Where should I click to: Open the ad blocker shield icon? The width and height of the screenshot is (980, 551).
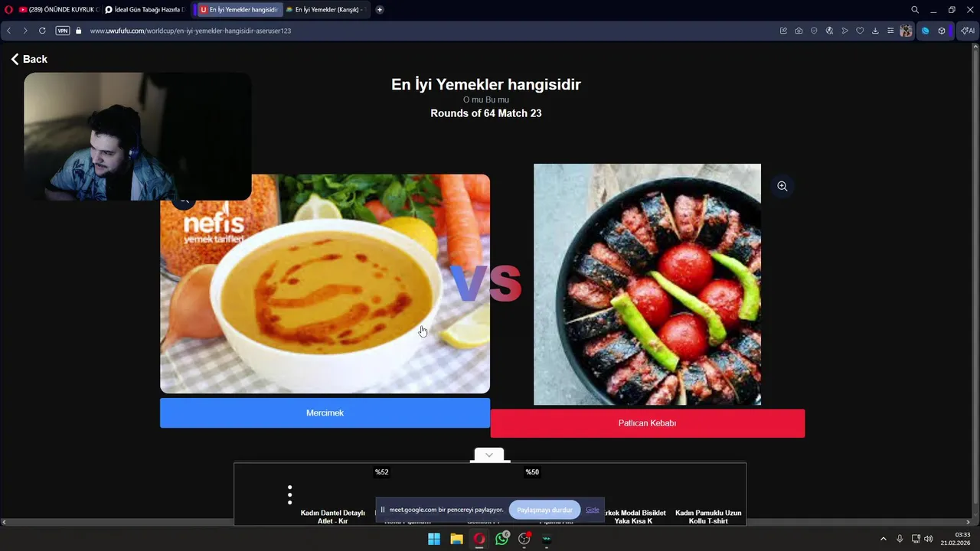coord(814,31)
